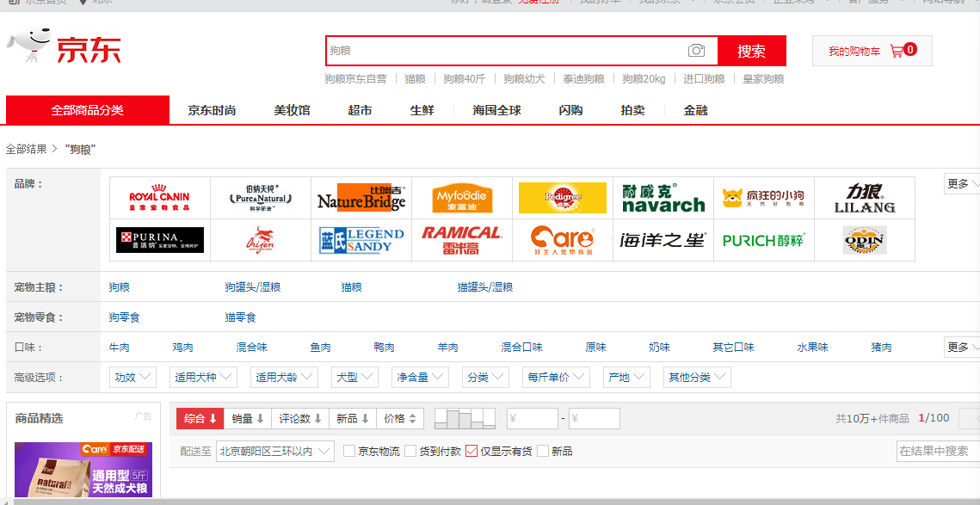Viewport: 980px width, 505px height.
Task: Select the Purina brand logo
Action: tap(159, 240)
